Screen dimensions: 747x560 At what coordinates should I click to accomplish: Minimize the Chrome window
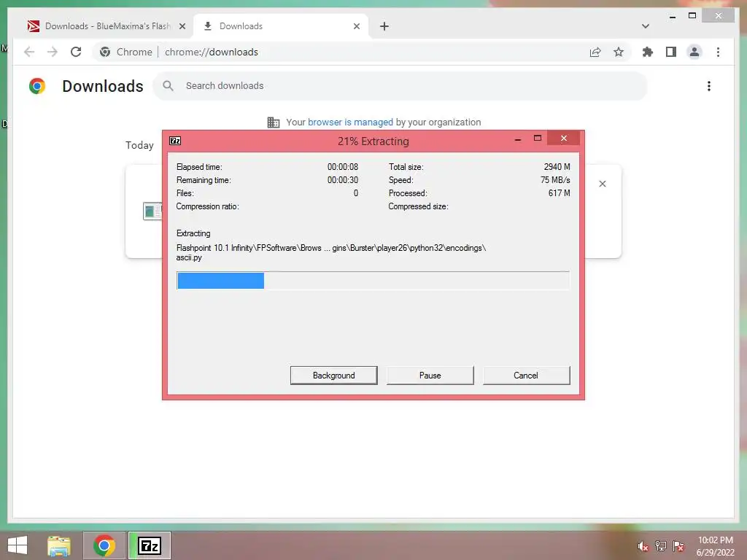point(672,16)
